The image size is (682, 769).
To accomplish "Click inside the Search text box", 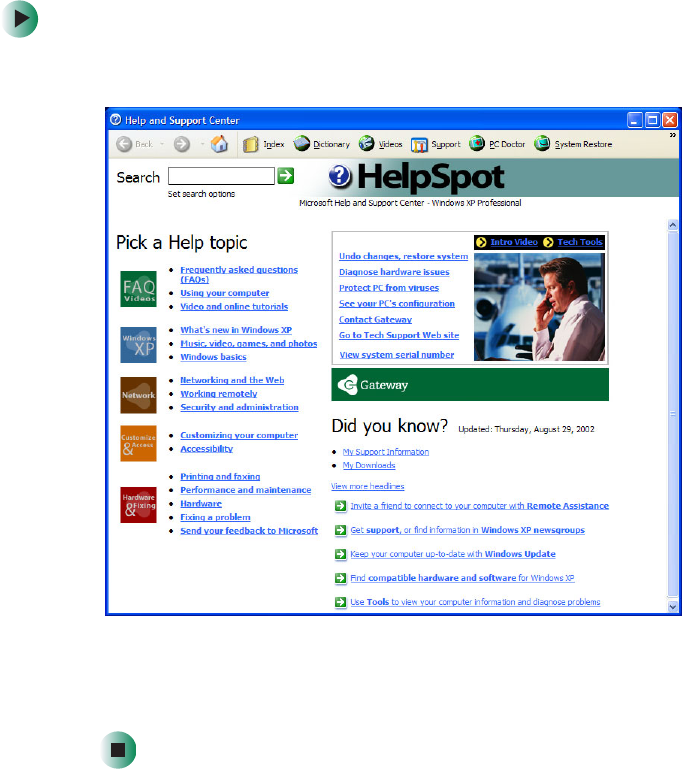I will tap(221, 176).
